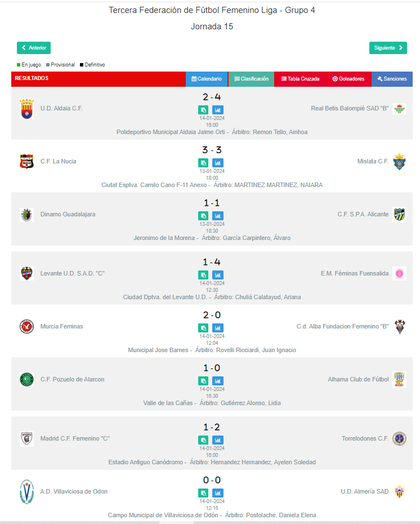Viewport: 420px width, 524px height.
Task: Open C.F. La Nucia team link
Action: (58, 161)
